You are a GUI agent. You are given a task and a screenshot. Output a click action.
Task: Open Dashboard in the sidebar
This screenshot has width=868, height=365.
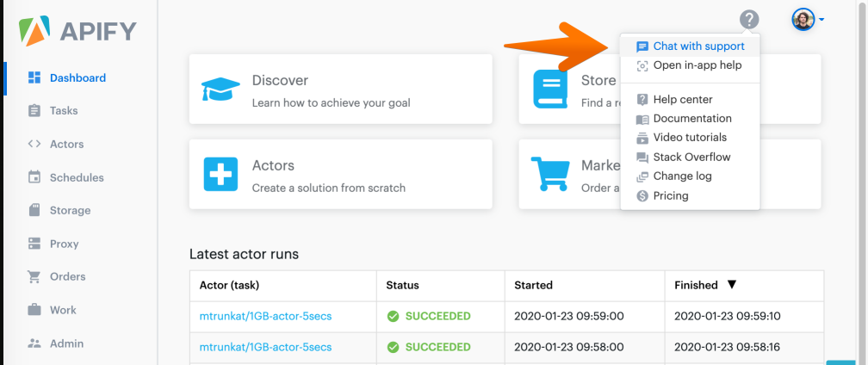tap(77, 78)
